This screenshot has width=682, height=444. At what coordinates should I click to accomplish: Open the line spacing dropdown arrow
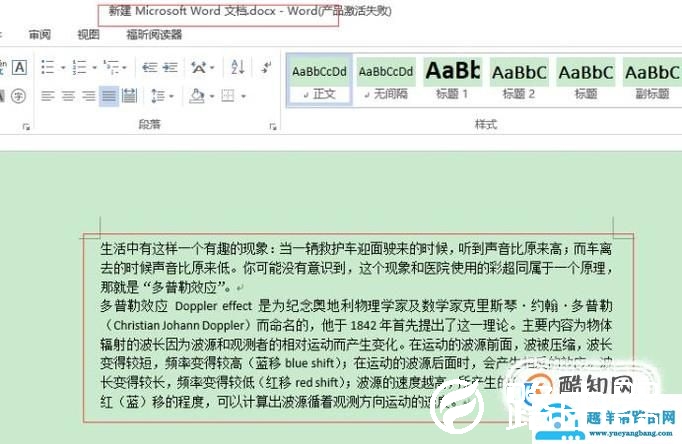click(x=171, y=96)
